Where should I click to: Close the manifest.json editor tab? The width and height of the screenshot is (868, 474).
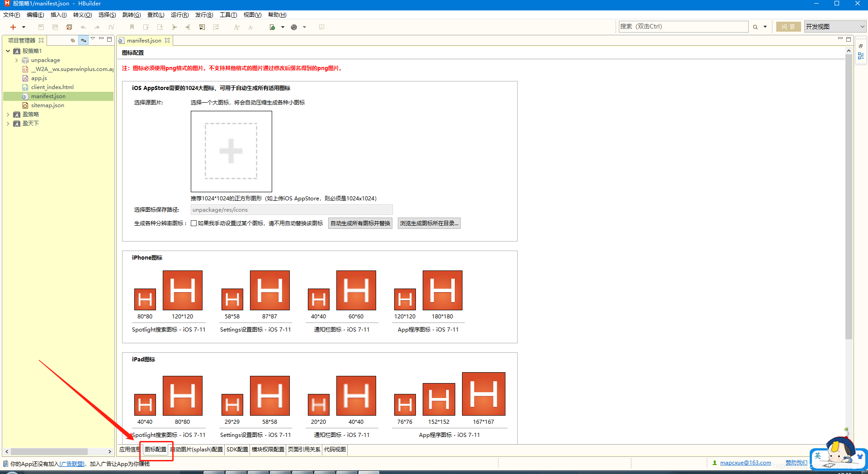[x=167, y=40]
